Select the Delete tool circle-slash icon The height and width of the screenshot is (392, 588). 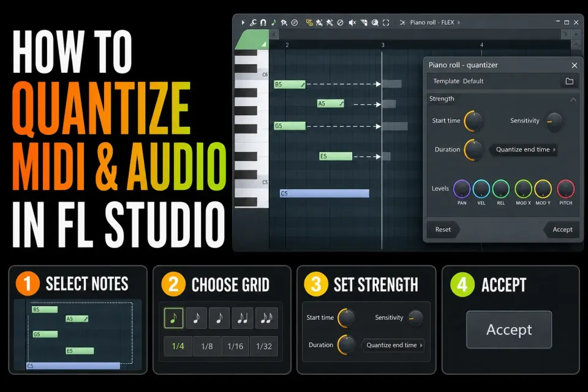pos(340,23)
